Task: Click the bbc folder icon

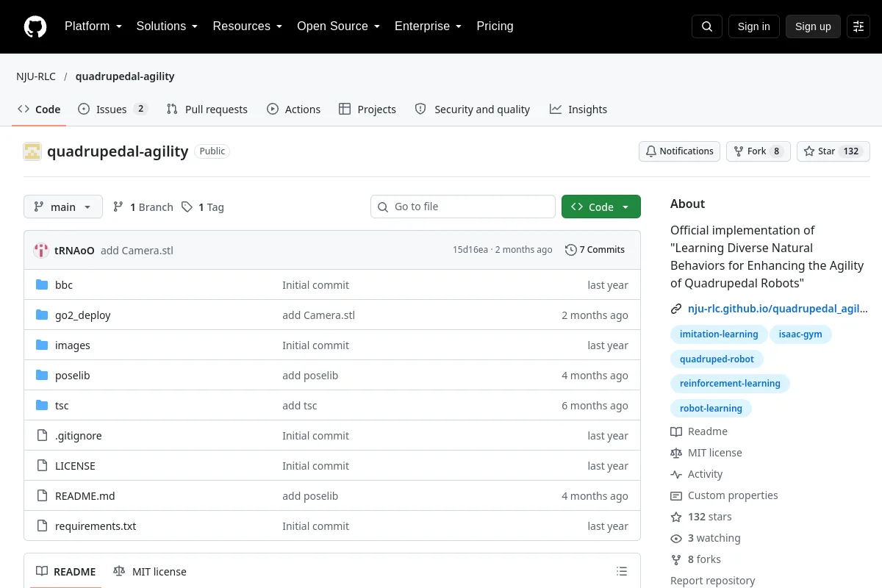Action: click(x=42, y=285)
